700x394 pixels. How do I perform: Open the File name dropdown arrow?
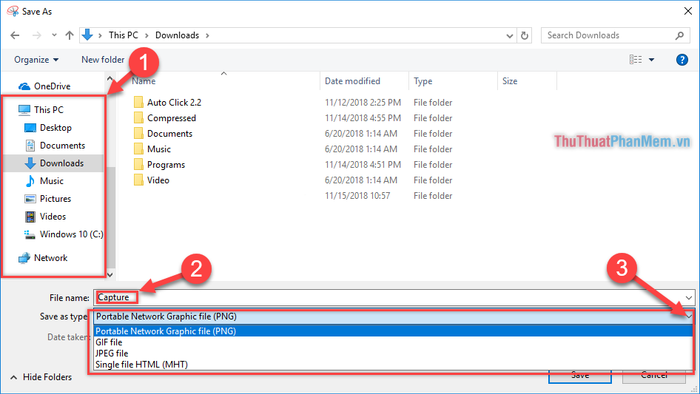point(688,298)
